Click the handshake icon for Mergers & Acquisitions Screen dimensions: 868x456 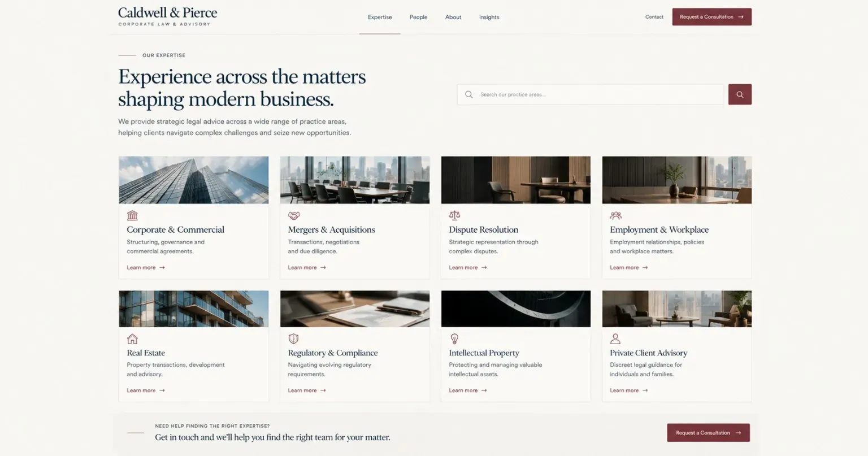[294, 215]
